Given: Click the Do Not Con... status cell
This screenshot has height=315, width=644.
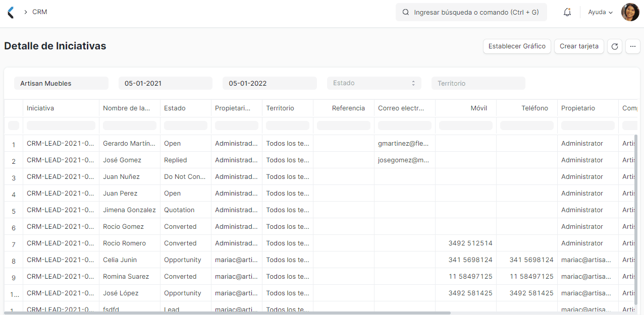Looking at the screenshot, I should [x=186, y=177].
